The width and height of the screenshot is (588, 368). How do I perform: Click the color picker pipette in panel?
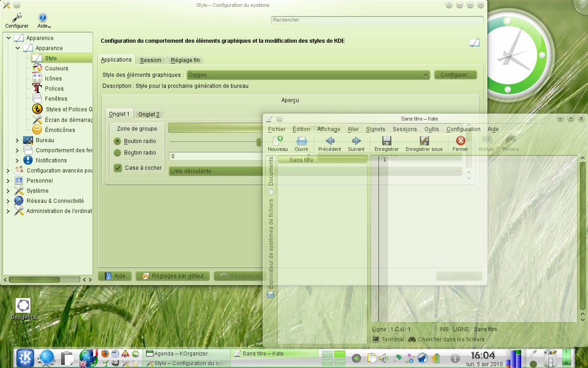pos(533,353)
